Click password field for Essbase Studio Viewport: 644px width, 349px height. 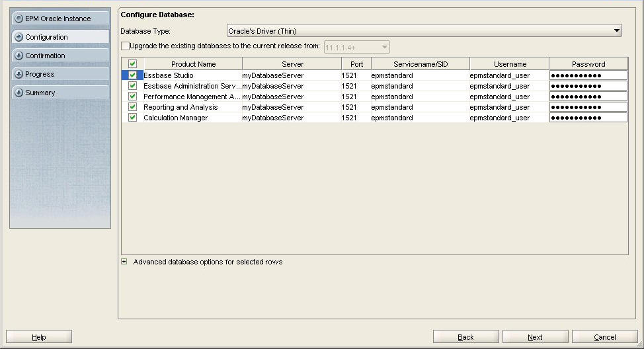pyautogui.click(x=588, y=75)
